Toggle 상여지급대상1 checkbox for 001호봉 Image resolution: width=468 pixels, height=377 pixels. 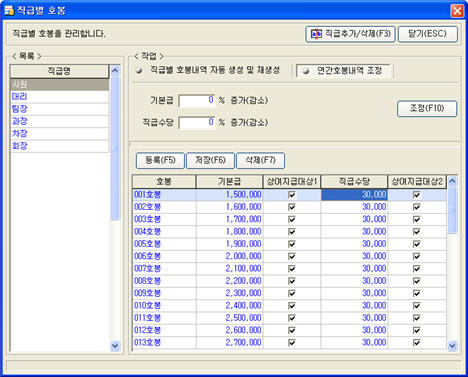(292, 195)
